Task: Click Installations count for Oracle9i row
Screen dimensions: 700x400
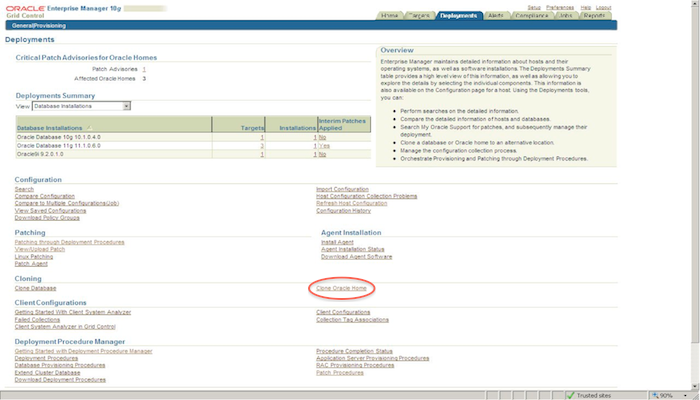Action: tap(315, 154)
